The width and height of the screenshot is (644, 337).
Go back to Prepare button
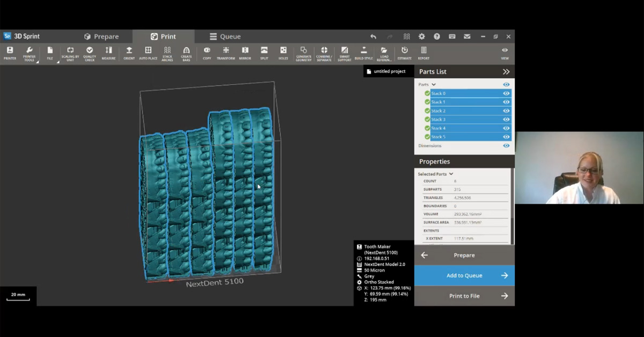(464, 255)
